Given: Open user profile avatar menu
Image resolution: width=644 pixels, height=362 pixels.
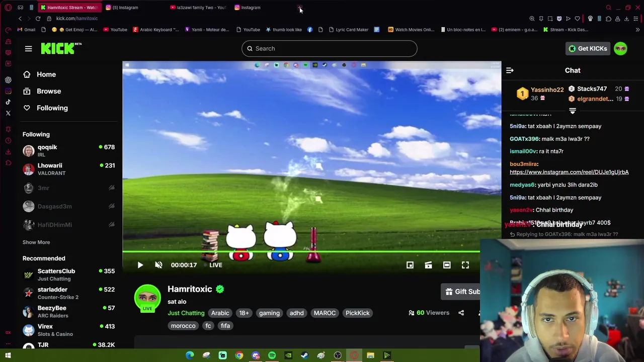Looking at the screenshot, I should pos(620,48).
